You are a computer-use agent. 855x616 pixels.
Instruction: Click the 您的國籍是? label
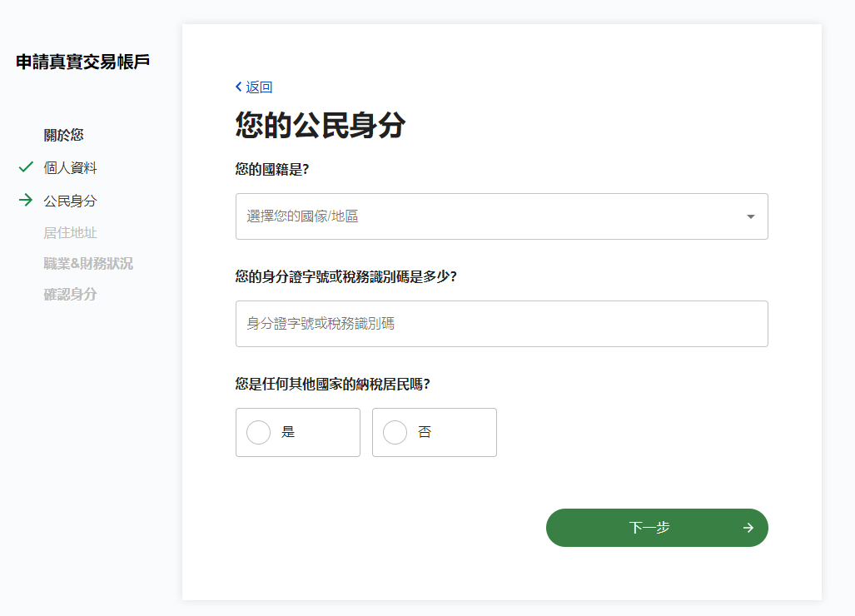[272, 170]
